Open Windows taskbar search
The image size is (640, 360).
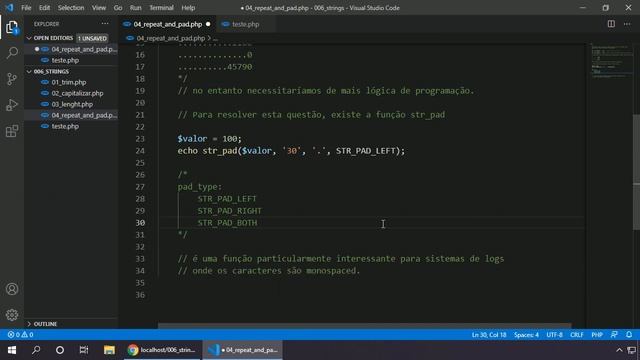(36, 350)
